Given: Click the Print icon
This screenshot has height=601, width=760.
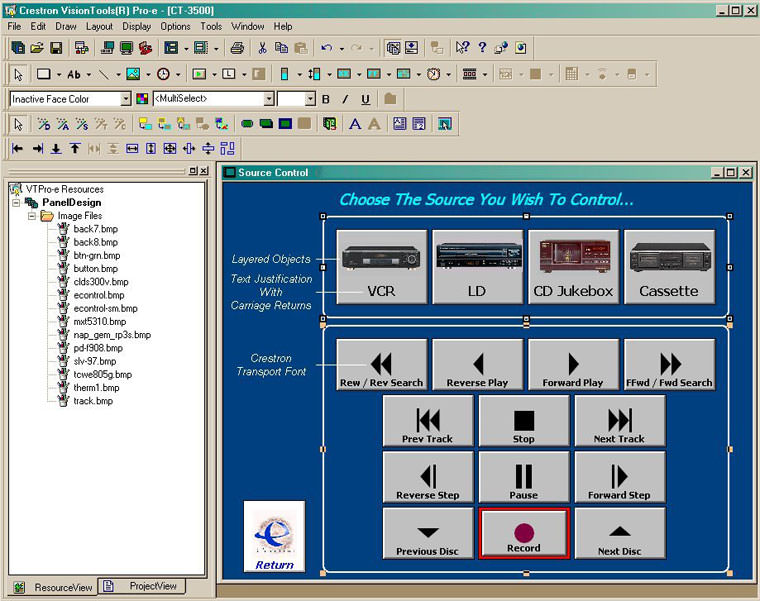Looking at the screenshot, I should tap(237, 47).
